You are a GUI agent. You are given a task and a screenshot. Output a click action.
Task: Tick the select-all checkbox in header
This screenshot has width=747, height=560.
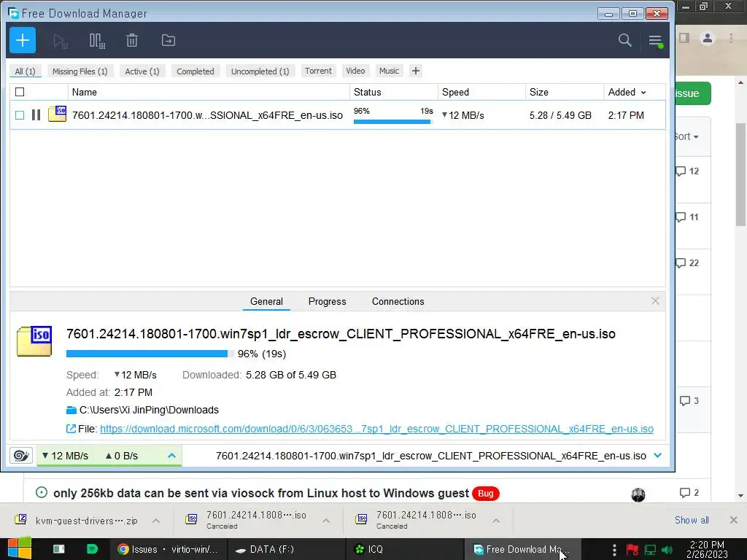[x=20, y=92]
